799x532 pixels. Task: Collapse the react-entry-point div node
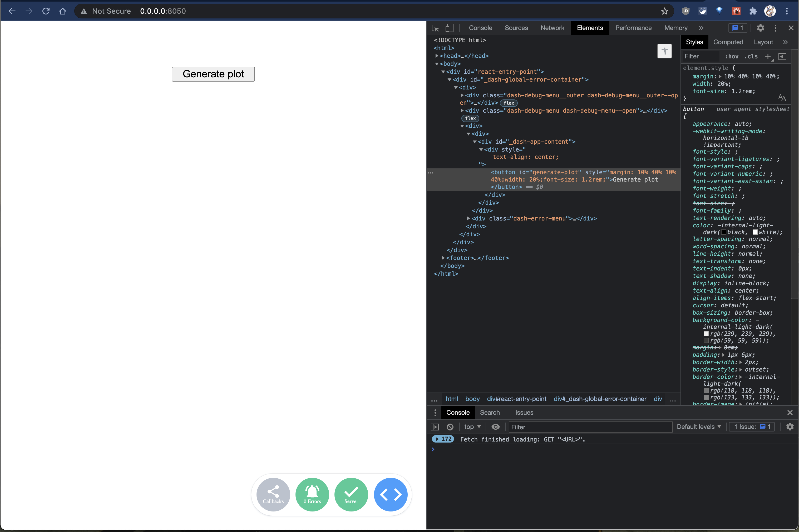click(x=443, y=72)
